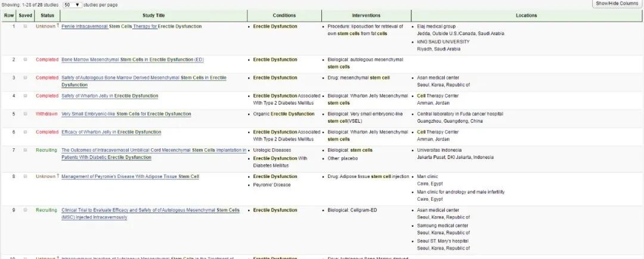The height and width of the screenshot is (259, 644).
Task: Open Bone Marrow Mesenchymal Stem Cells study
Action: 132,60
